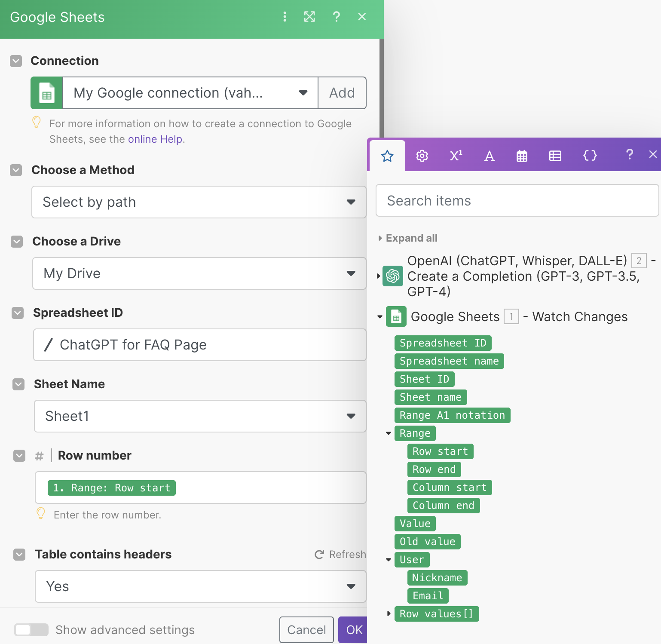Click the Cancel button
The width and height of the screenshot is (661, 644).
click(306, 630)
